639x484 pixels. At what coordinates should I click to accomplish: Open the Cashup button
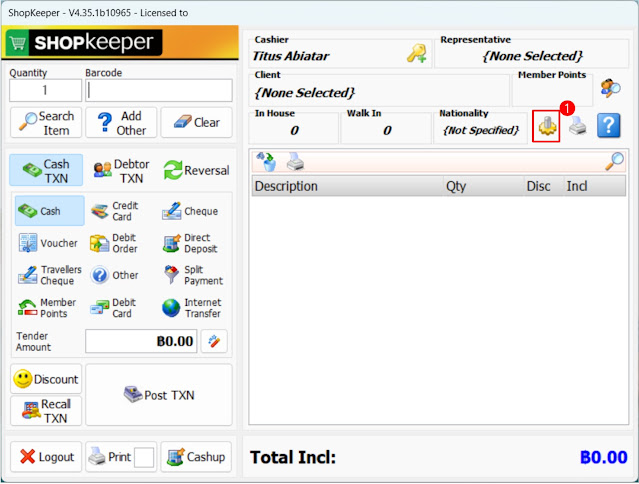coord(196,457)
